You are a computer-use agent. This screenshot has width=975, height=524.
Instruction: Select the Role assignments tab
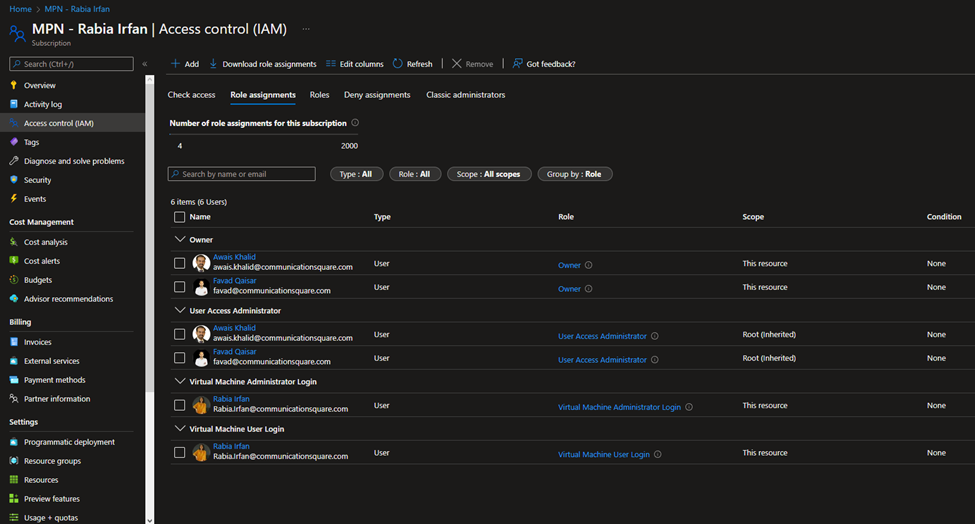pos(263,95)
